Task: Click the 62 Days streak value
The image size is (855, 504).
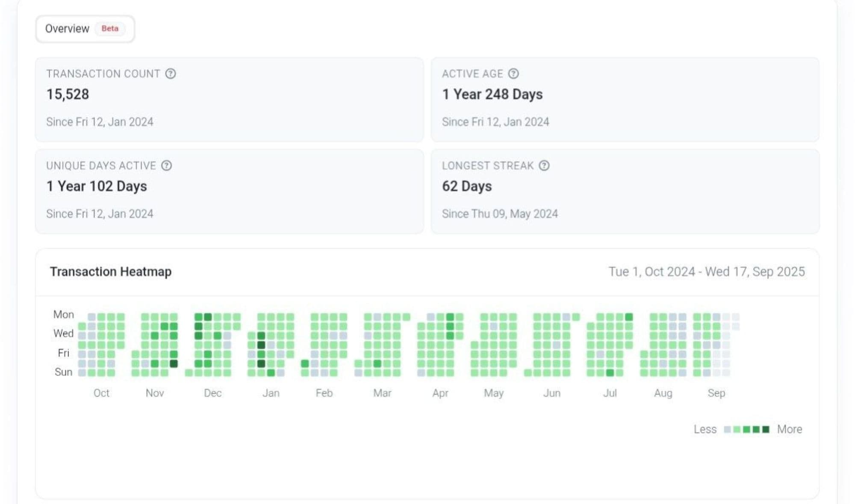Action: 467,186
